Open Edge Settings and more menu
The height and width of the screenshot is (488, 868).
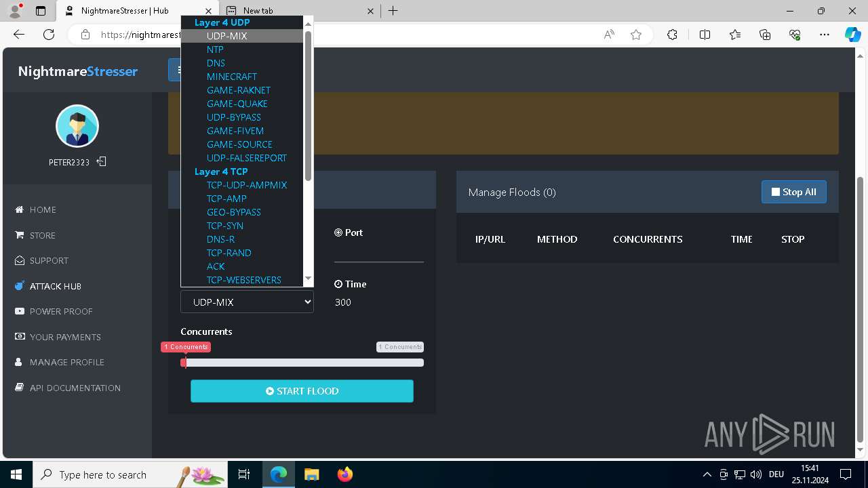(x=825, y=35)
